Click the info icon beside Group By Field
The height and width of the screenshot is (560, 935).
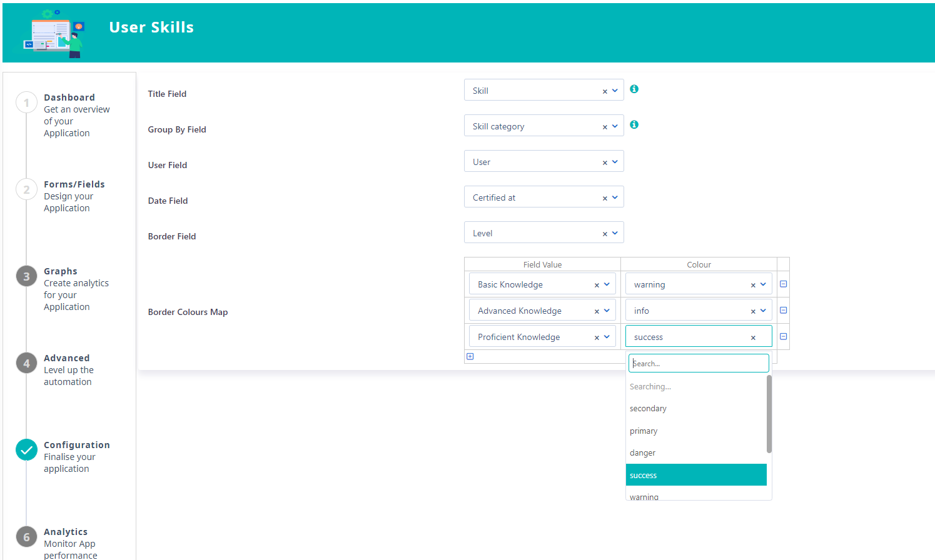tap(634, 124)
